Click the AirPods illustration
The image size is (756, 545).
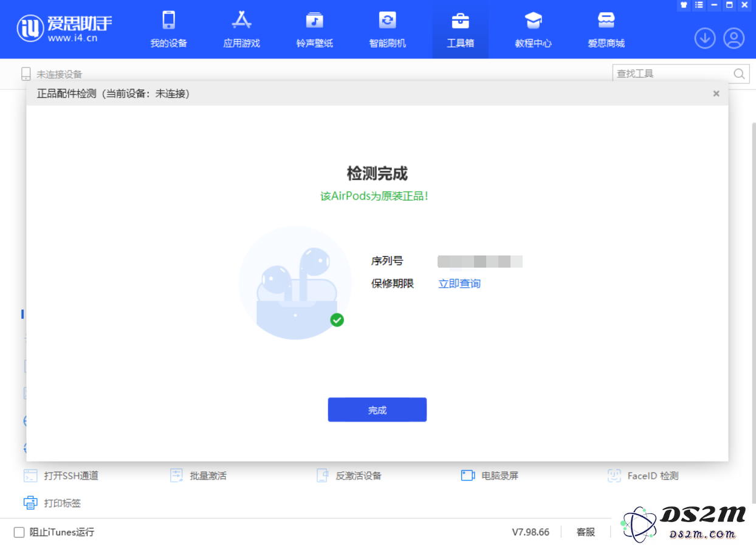(x=295, y=283)
